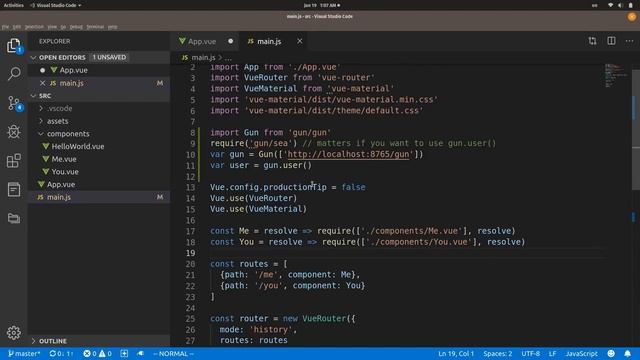Image resolution: width=640 pixels, height=360 pixels.
Task: Switch to the App.vue tab
Action: click(202, 41)
